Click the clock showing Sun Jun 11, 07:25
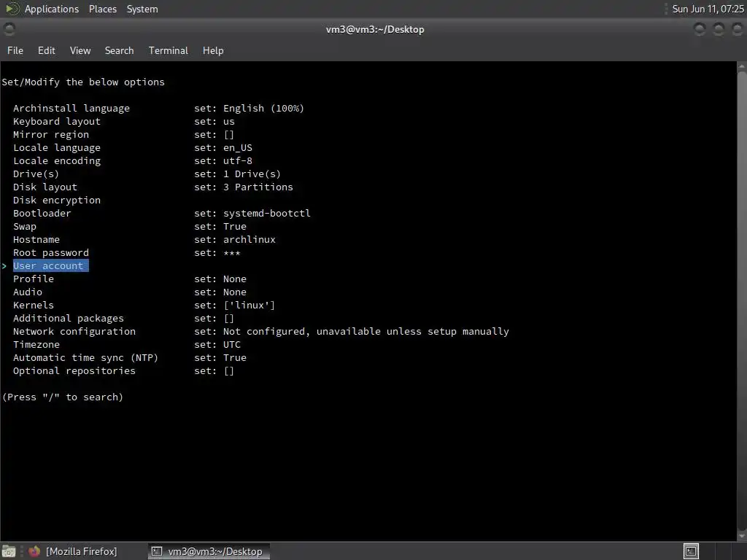The height and width of the screenshot is (560, 747). pos(708,9)
